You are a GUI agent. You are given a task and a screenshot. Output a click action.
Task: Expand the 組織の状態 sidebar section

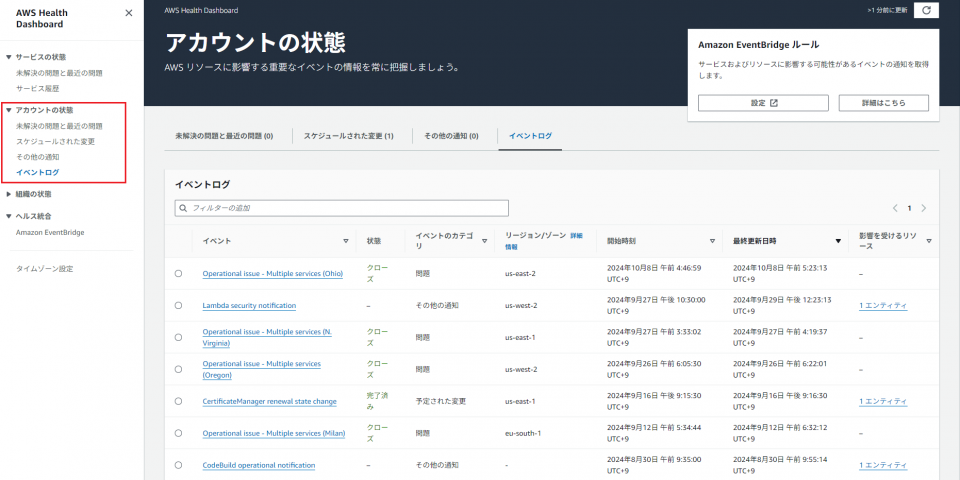click(x=9, y=194)
